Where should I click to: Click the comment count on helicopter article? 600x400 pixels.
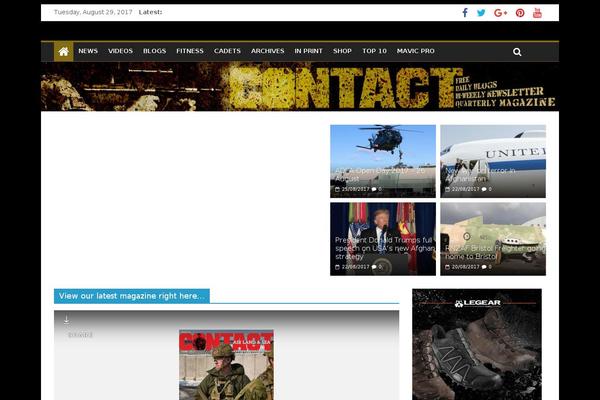point(377,189)
